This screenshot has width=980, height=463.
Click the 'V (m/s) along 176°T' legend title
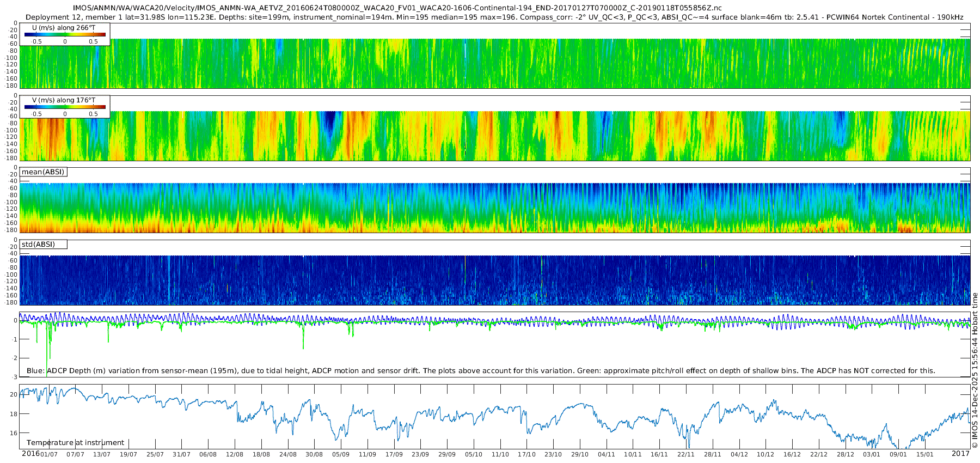(x=64, y=100)
